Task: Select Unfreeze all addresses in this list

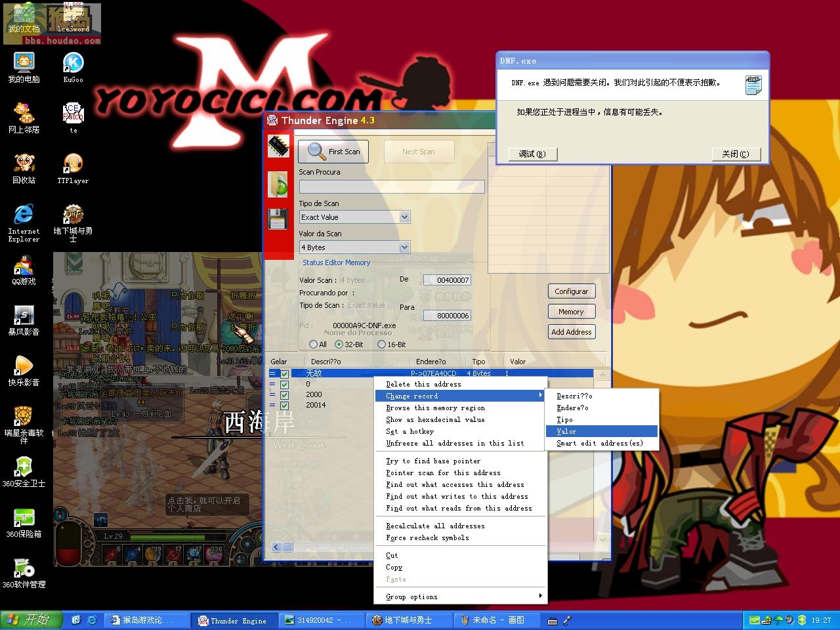Action: click(461, 443)
